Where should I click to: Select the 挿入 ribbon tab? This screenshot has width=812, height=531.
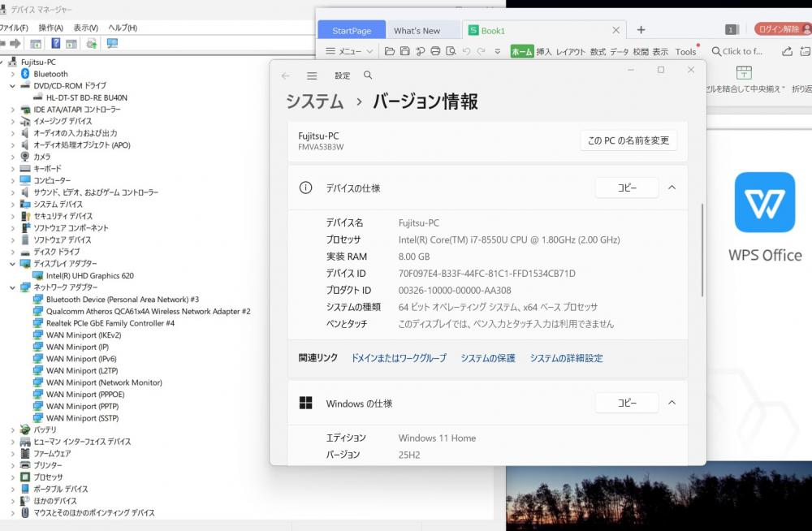543,52
